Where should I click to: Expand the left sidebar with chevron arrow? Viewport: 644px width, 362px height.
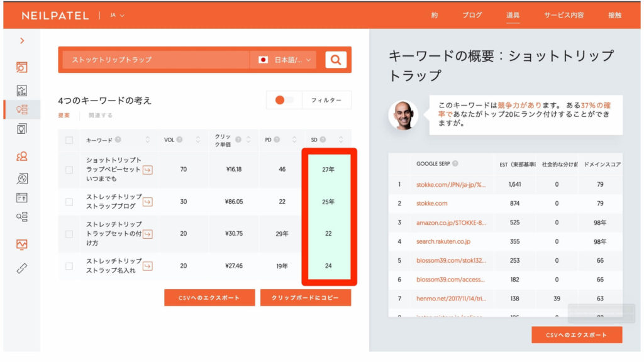(22, 41)
